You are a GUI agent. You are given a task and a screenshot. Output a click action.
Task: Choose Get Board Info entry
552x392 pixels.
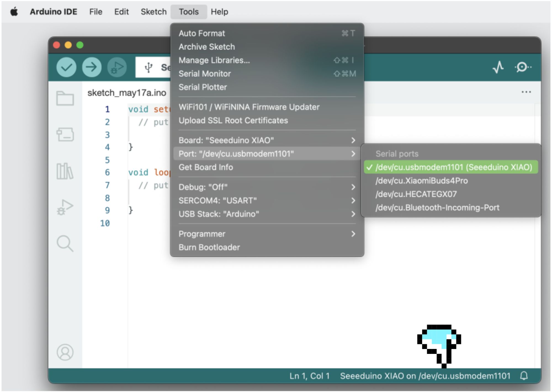267,167
